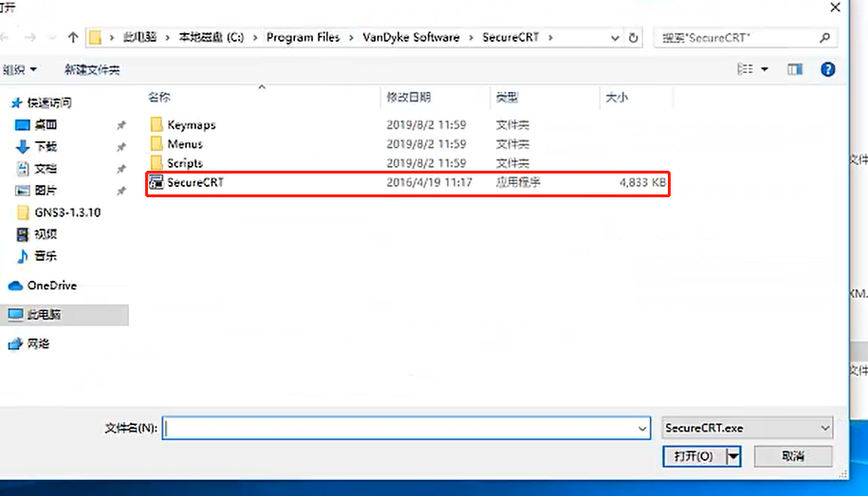Open the SecureCRT.exe file type dropdown
The height and width of the screenshot is (496, 868).
748,428
